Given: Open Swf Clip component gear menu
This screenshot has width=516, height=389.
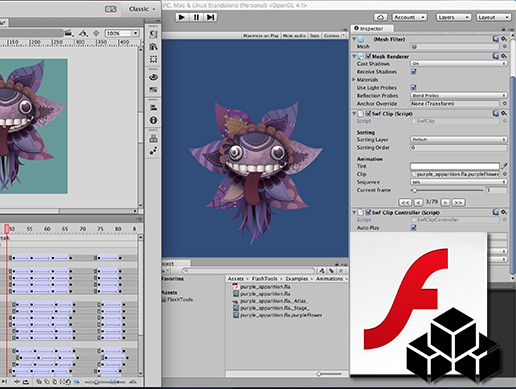Looking at the screenshot, I should pyautogui.click(x=504, y=113).
